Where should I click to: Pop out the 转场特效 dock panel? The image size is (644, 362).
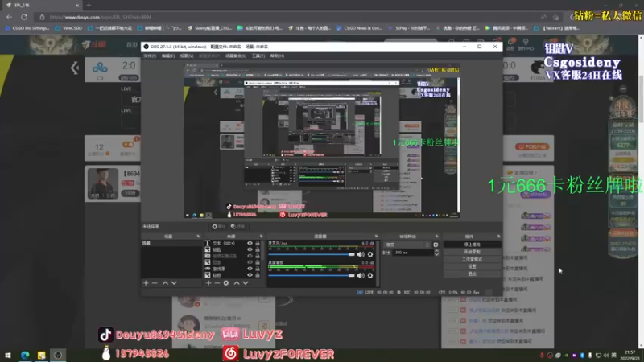[x=436, y=237]
